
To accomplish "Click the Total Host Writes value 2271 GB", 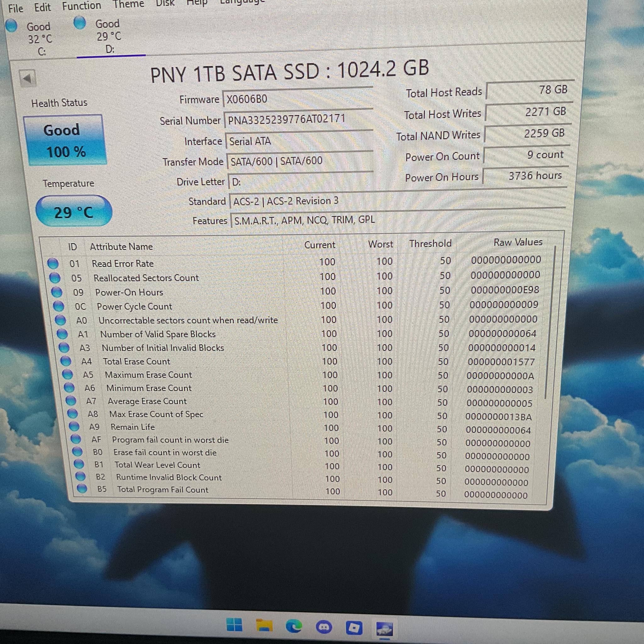I will (529, 112).
